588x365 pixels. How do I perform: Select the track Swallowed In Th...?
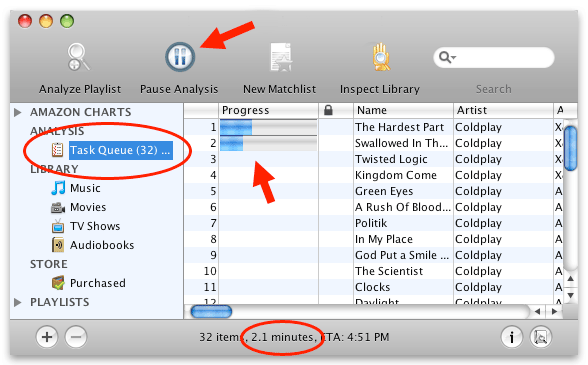click(x=401, y=143)
